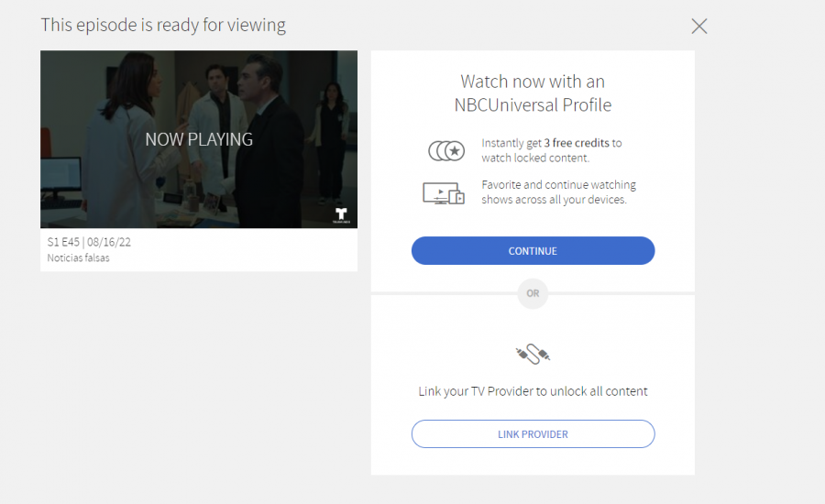Close the episode ready dialog
Screen dimensions: 825x504
(699, 26)
